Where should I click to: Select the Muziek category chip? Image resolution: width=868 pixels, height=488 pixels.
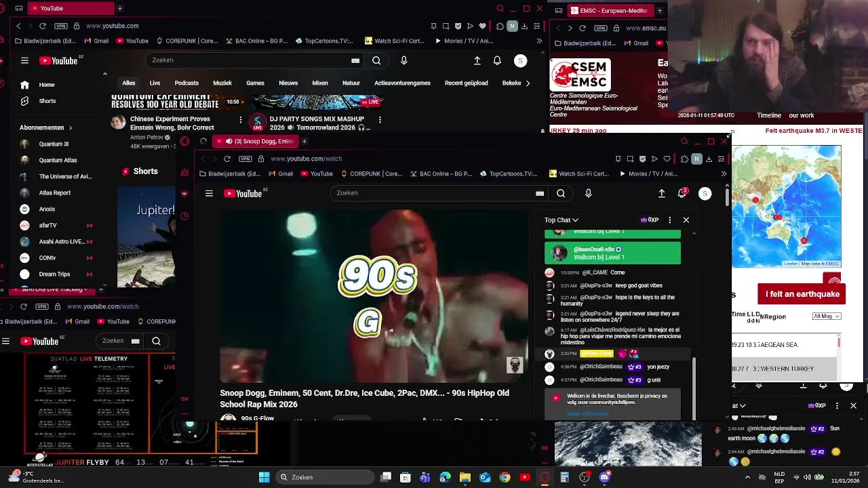[x=222, y=83]
